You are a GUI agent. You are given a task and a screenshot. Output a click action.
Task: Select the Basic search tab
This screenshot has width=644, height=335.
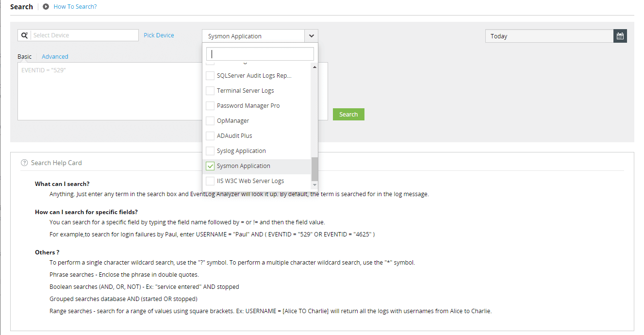coord(24,56)
